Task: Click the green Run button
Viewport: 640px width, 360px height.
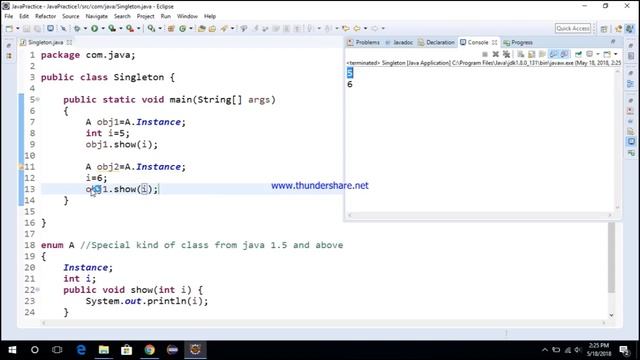Action: 94,29
